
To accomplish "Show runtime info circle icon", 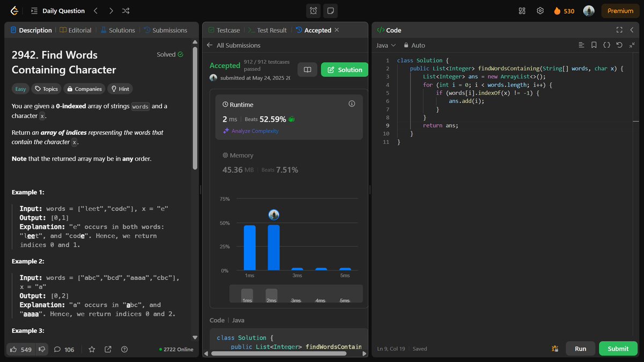I will [352, 104].
